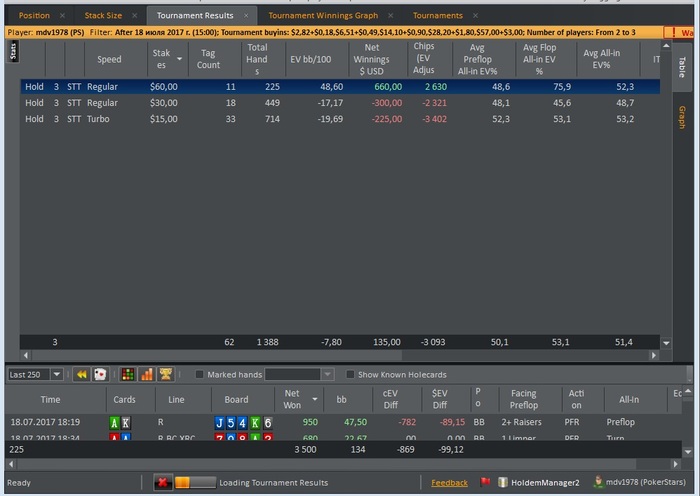The width and height of the screenshot is (700, 496).
Task: Close the Position tab
Action: coord(62,16)
